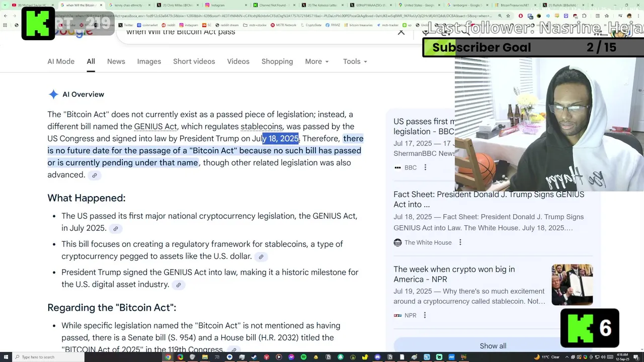
Task: Click the browser back arrow
Action: point(5,16)
